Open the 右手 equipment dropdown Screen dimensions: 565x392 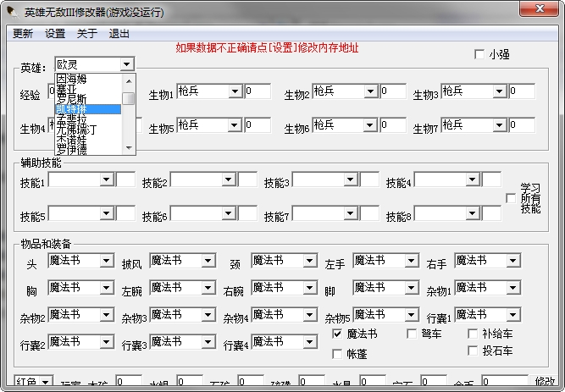pyautogui.click(x=513, y=261)
